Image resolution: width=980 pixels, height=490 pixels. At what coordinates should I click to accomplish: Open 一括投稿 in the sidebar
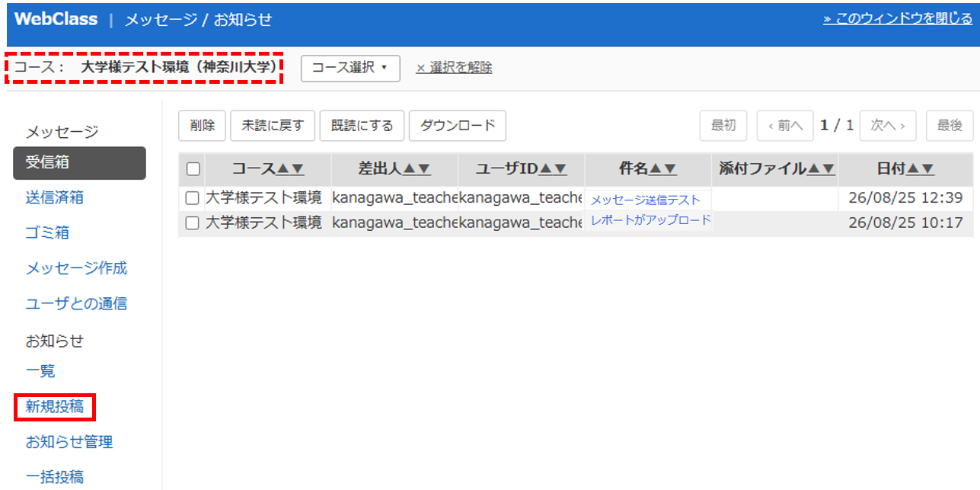coord(55,477)
